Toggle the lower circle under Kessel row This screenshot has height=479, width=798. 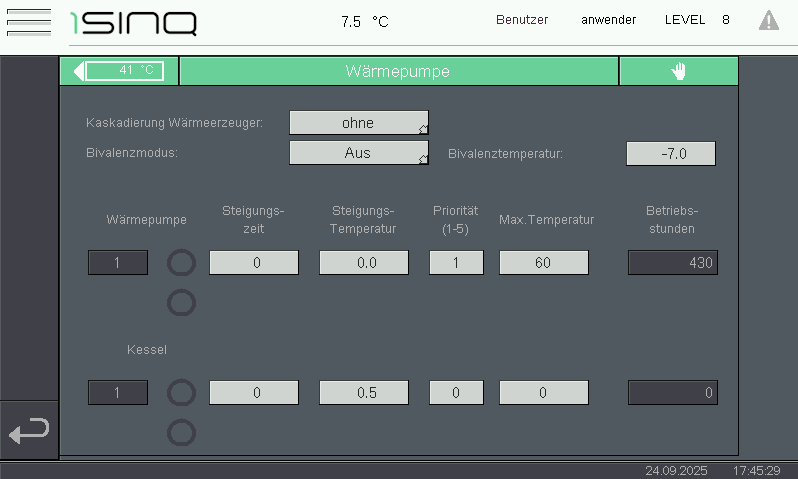[181, 433]
